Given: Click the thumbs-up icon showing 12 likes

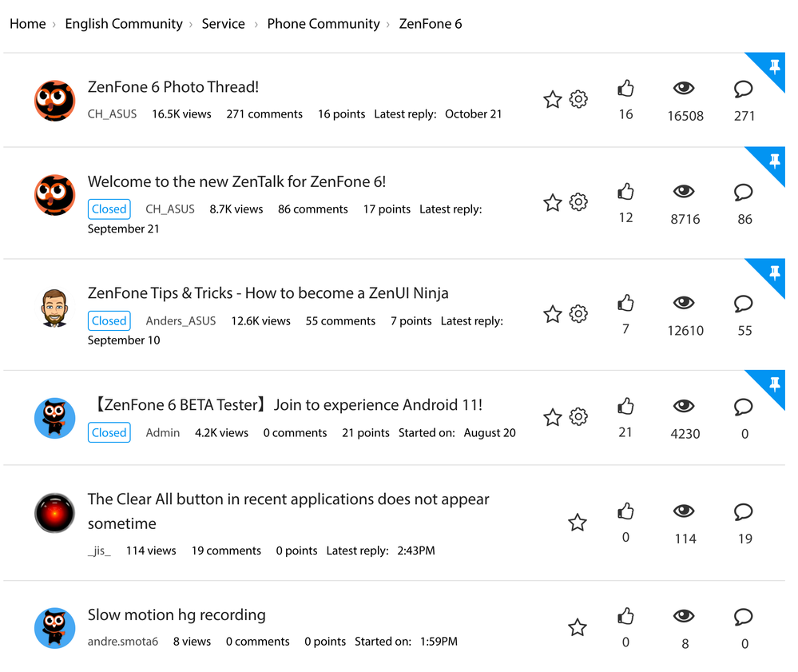Looking at the screenshot, I should (625, 192).
